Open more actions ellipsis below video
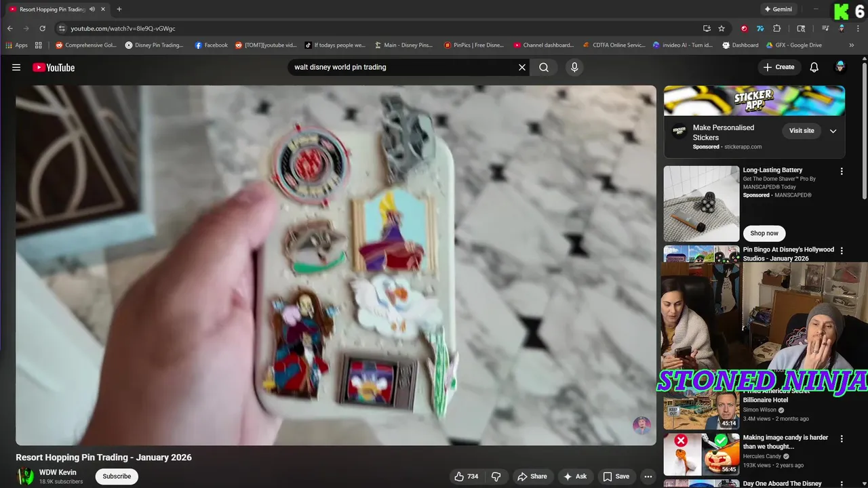Image resolution: width=868 pixels, height=488 pixels. point(648,476)
